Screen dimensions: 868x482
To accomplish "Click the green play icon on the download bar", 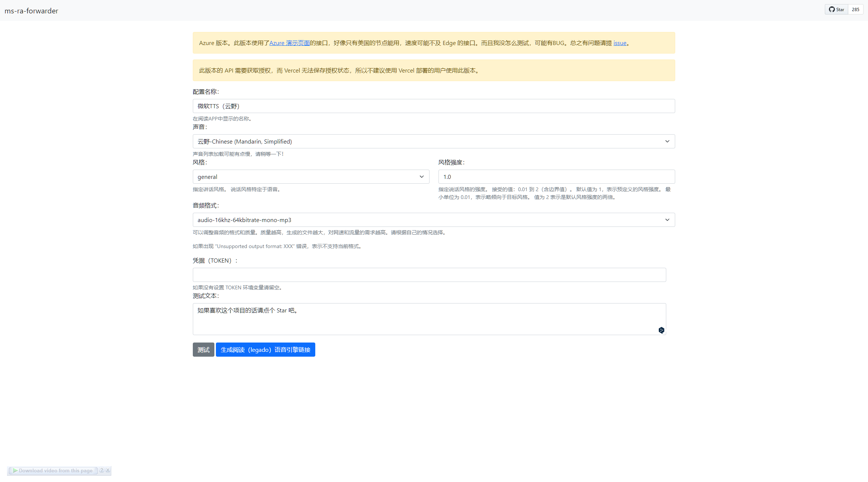I will point(15,470).
